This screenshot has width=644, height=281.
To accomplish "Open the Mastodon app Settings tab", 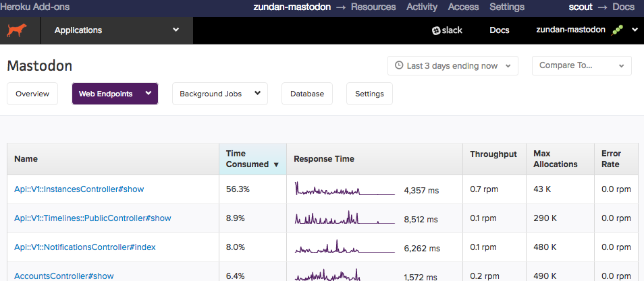I will coord(369,94).
